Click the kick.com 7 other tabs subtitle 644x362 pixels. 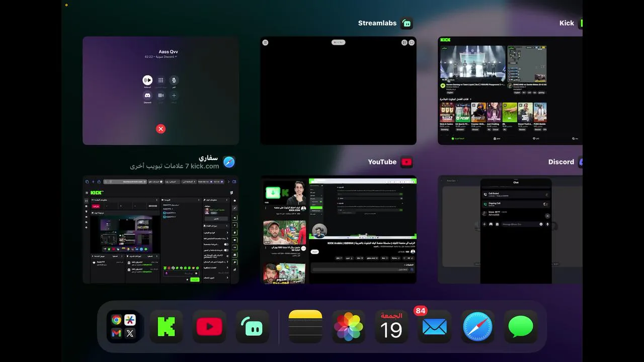(x=175, y=166)
